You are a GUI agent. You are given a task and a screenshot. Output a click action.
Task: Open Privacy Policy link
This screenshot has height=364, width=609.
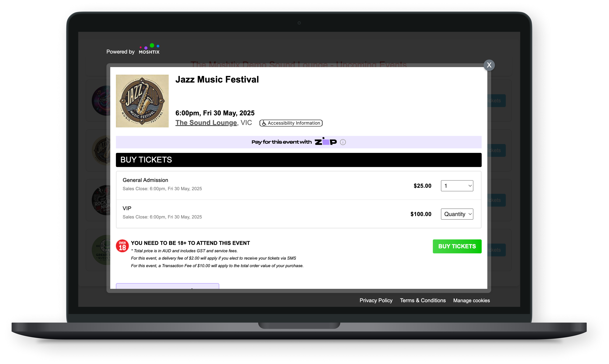(x=376, y=300)
